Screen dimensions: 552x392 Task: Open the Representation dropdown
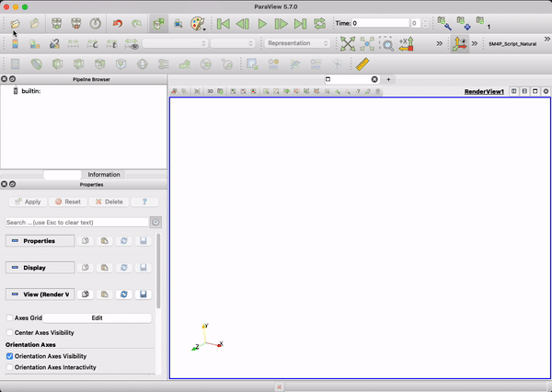[x=298, y=43]
